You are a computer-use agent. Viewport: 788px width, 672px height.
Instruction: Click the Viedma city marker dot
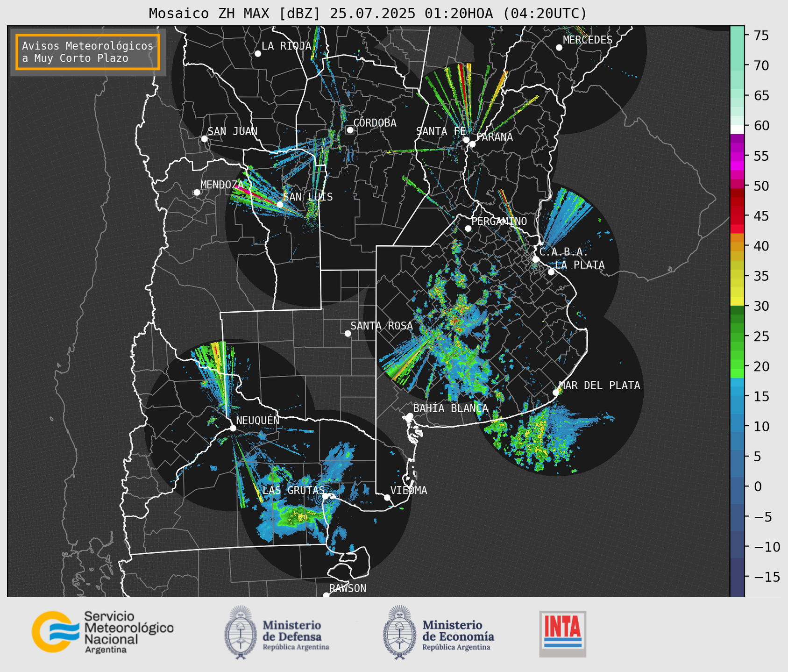coord(387,497)
